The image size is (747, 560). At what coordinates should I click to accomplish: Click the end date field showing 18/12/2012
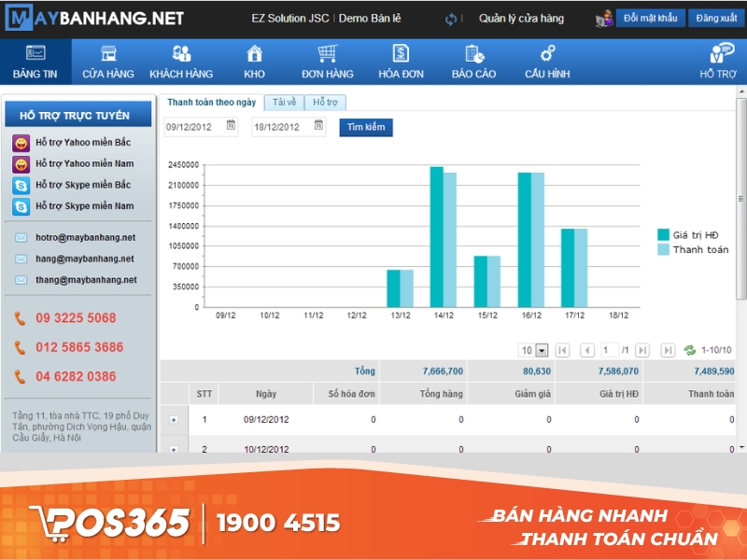[278, 127]
